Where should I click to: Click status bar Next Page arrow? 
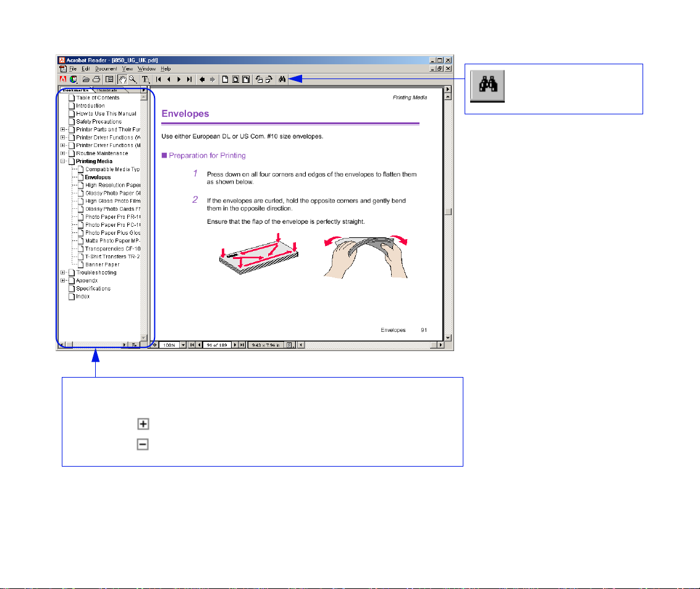click(x=235, y=345)
